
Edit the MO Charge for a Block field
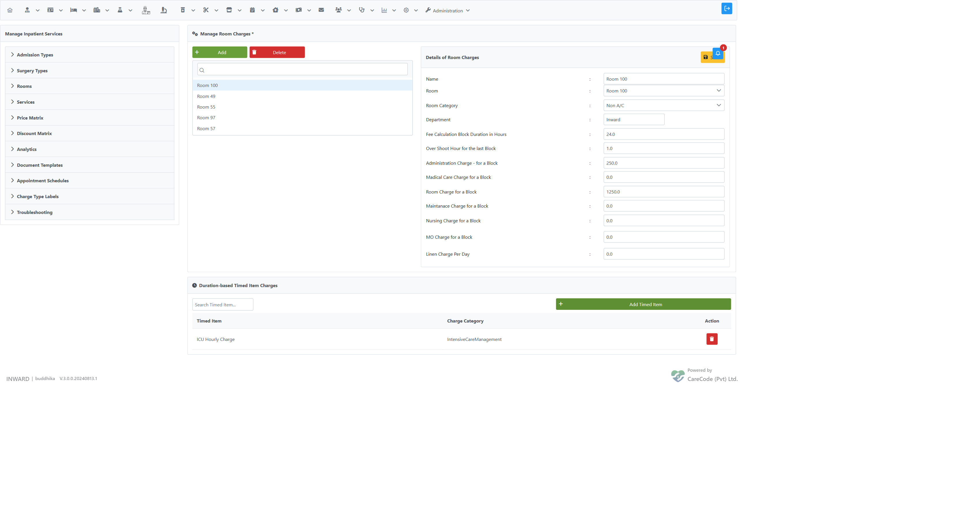(664, 237)
